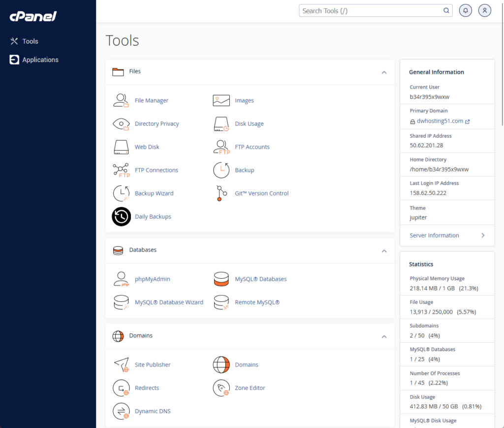
Task: Open the user account icon
Action: (x=484, y=11)
